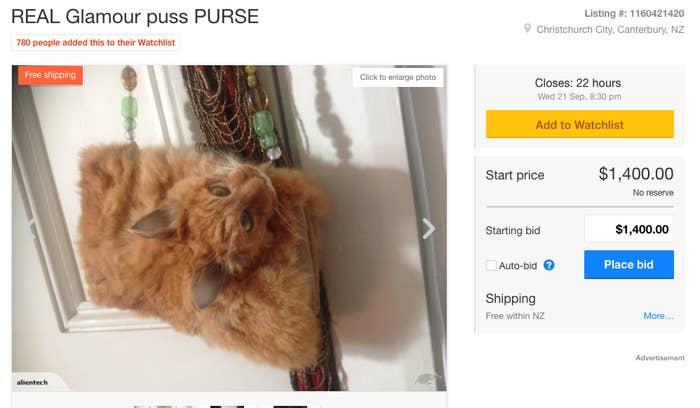Go to next photo with right chevron

click(x=428, y=229)
